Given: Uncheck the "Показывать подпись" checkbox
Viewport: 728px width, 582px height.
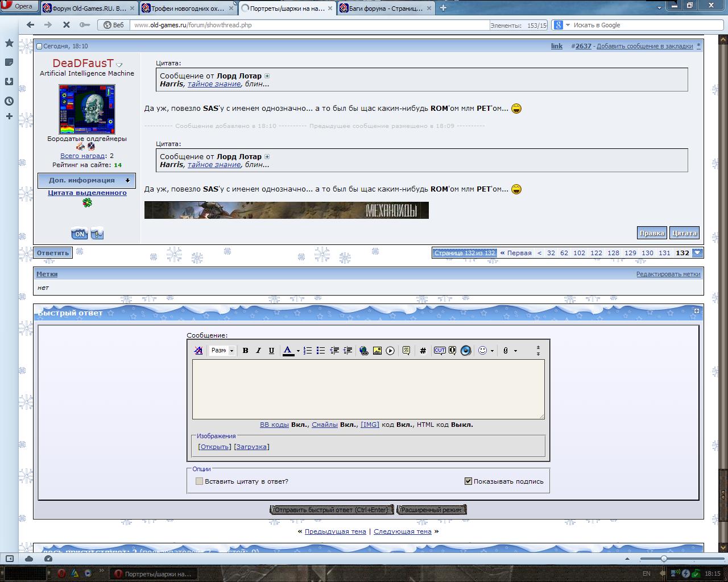Looking at the screenshot, I should [x=468, y=481].
